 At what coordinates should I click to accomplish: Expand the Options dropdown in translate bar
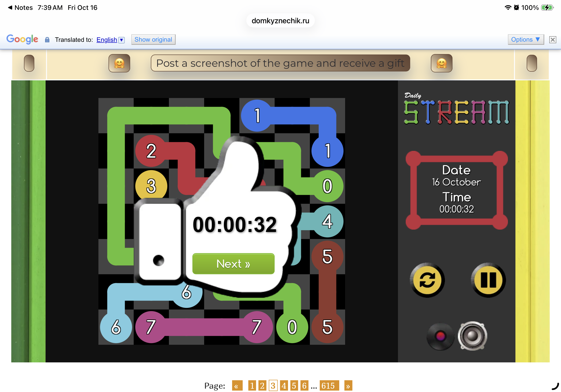[x=526, y=39]
